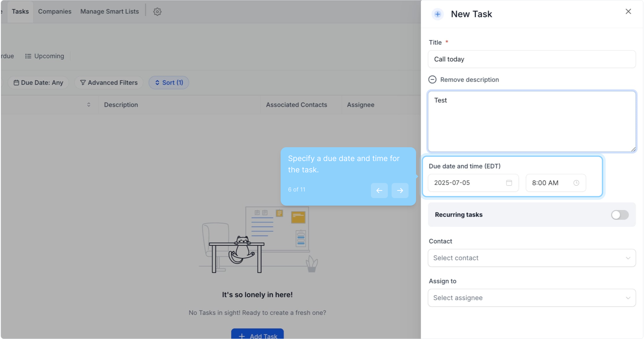Click the clock icon in time field
644x339 pixels.
576,183
